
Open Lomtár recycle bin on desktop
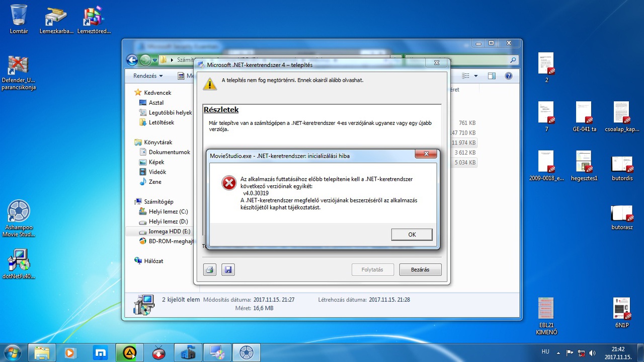pyautogui.click(x=19, y=19)
